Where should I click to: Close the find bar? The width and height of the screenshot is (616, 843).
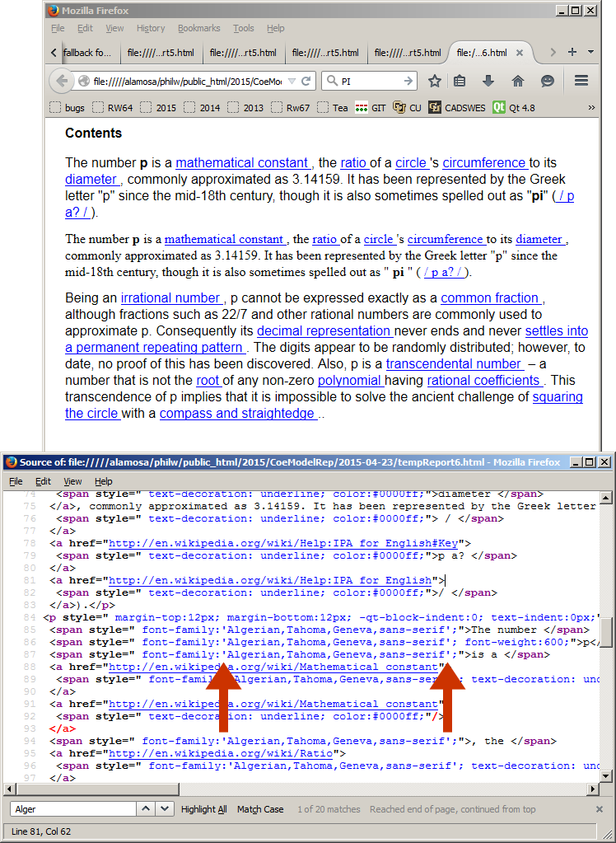click(x=600, y=809)
